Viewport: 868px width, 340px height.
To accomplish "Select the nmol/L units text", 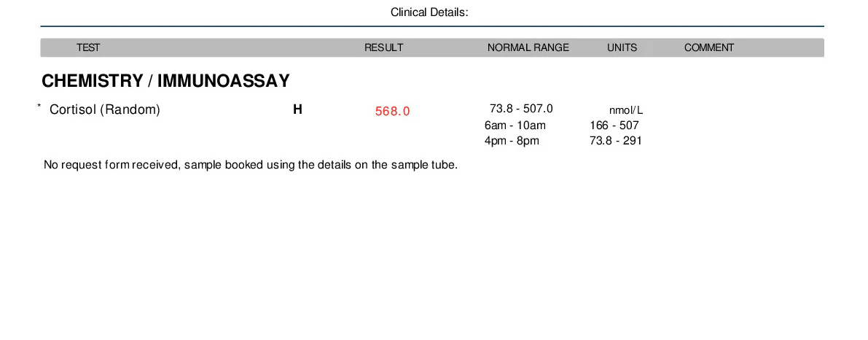I will pos(626,110).
